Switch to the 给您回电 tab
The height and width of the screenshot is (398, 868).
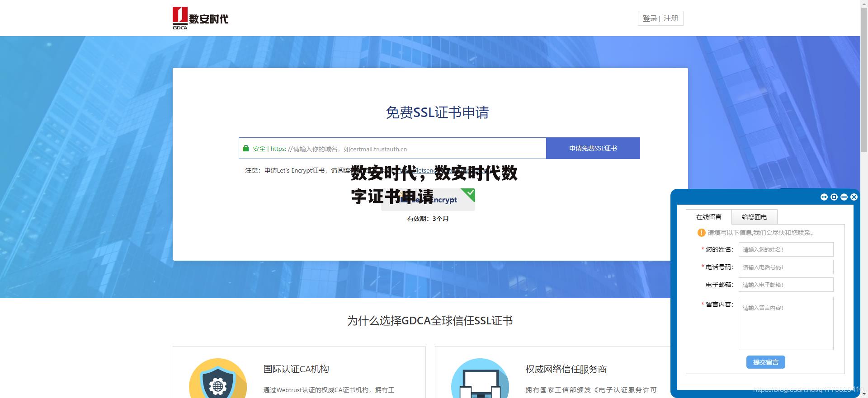pos(754,217)
